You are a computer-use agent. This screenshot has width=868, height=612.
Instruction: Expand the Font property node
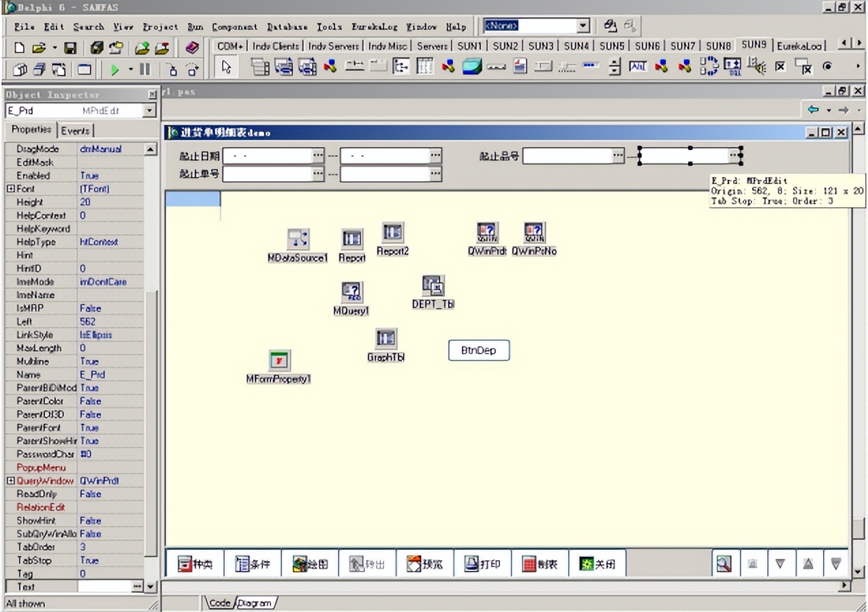pos(11,189)
